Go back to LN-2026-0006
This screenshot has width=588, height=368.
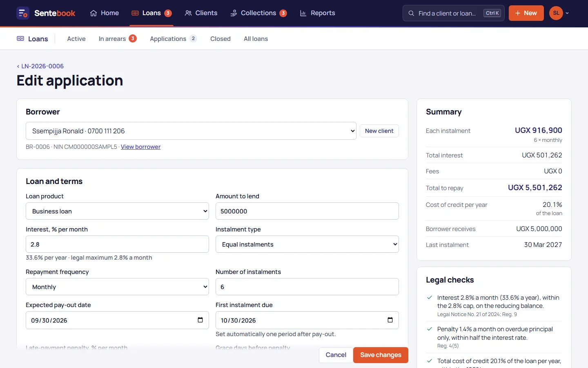coord(40,66)
